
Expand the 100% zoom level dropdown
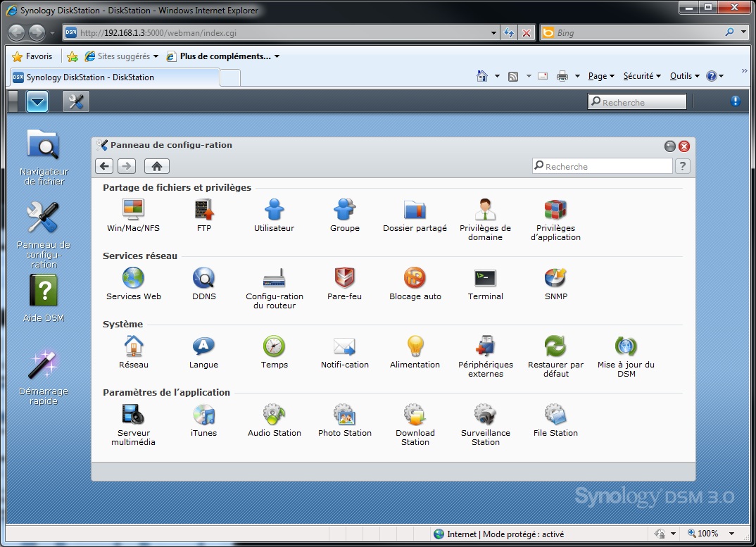[x=731, y=534]
